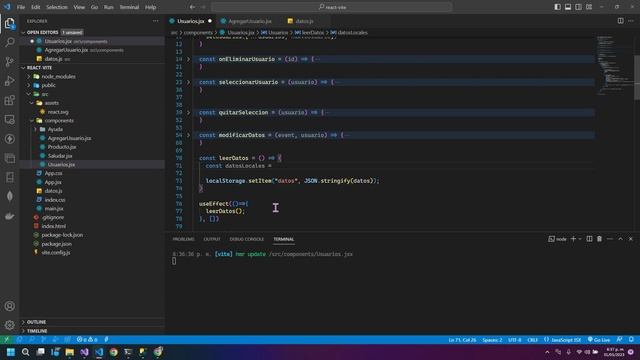Open Customize Layout icon in title bar
The width and height of the screenshot is (640, 360).
click(x=589, y=7)
